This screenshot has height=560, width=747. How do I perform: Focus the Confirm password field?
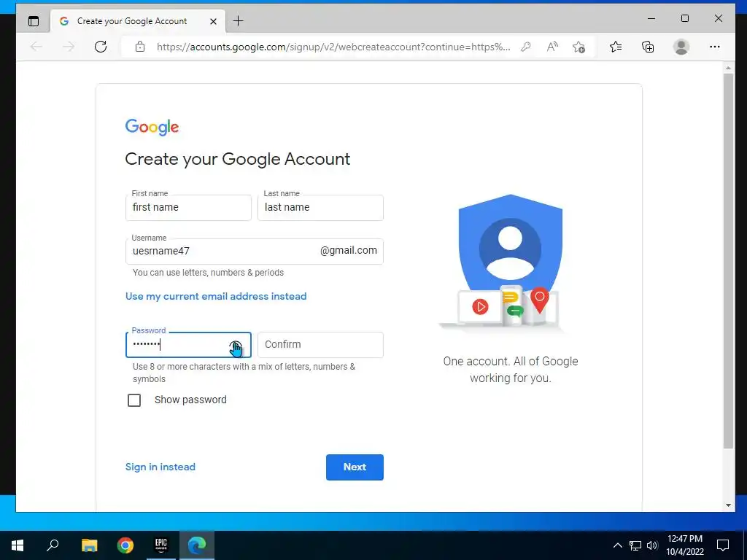[320, 345]
